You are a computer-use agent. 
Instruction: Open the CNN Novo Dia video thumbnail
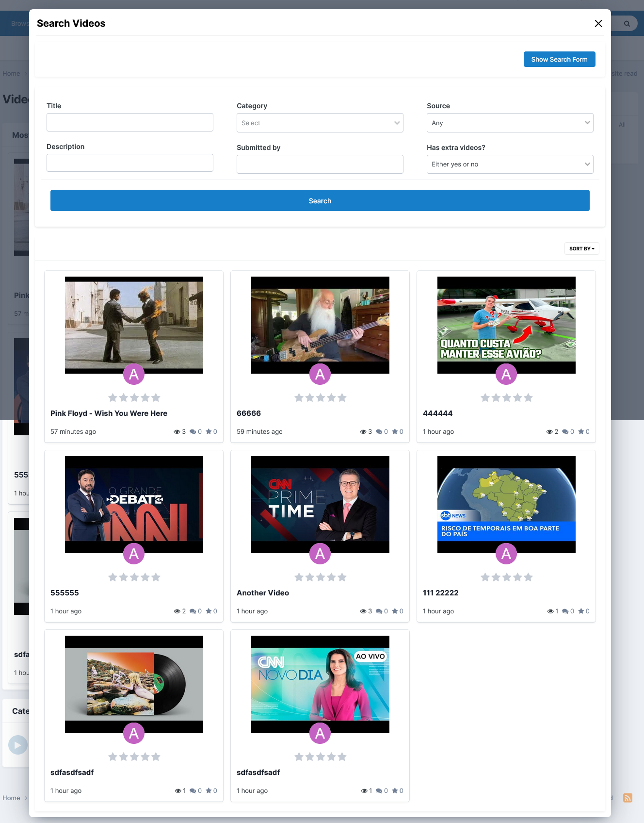pos(320,684)
